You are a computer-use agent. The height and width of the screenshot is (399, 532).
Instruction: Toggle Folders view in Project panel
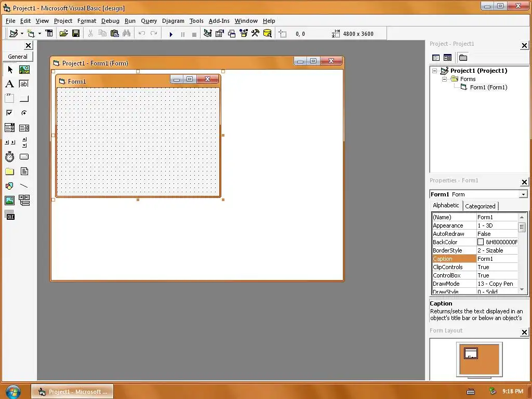(x=463, y=58)
